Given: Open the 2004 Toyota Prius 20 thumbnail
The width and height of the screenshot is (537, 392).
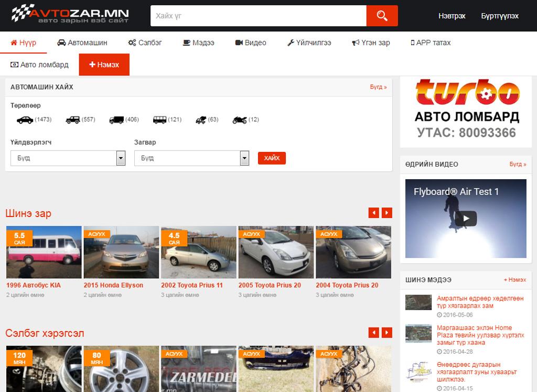Looking at the screenshot, I should click(x=353, y=252).
